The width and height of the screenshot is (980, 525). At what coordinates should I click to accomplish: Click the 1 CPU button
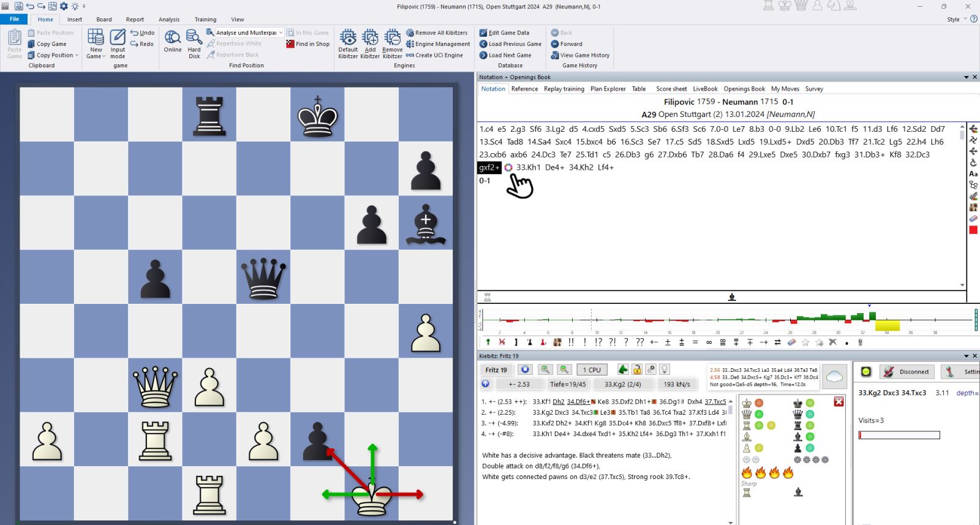tap(592, 369)
